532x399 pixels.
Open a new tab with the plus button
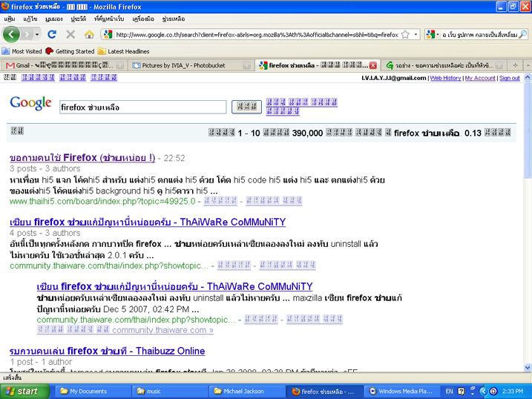click(515, 65)
